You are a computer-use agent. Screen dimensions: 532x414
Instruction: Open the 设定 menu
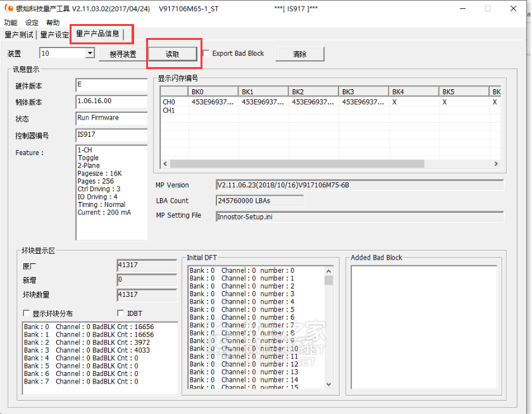(32, 22)
